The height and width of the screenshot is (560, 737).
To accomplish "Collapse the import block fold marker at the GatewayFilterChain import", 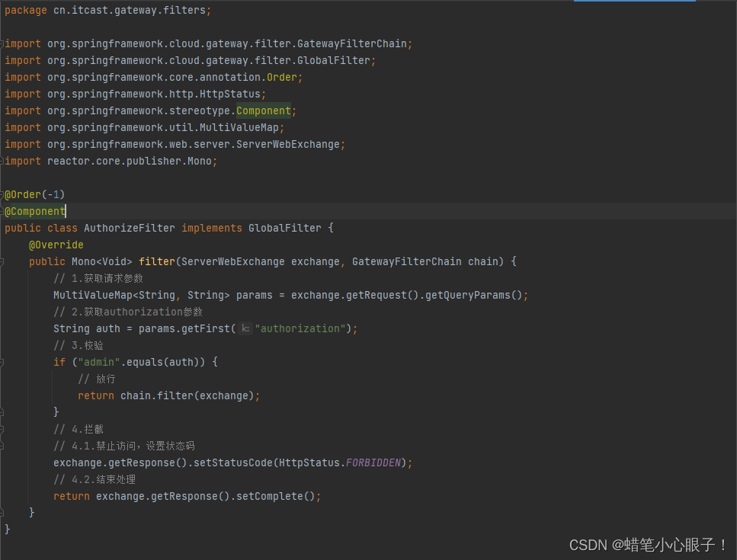I will [2, 43].
